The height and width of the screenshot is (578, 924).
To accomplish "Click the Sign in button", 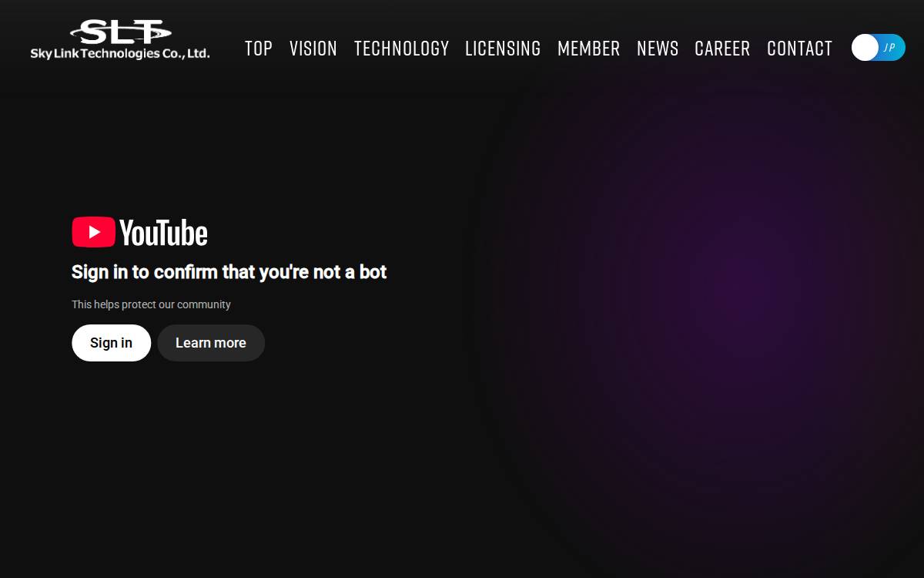I will tap(112, 343).
